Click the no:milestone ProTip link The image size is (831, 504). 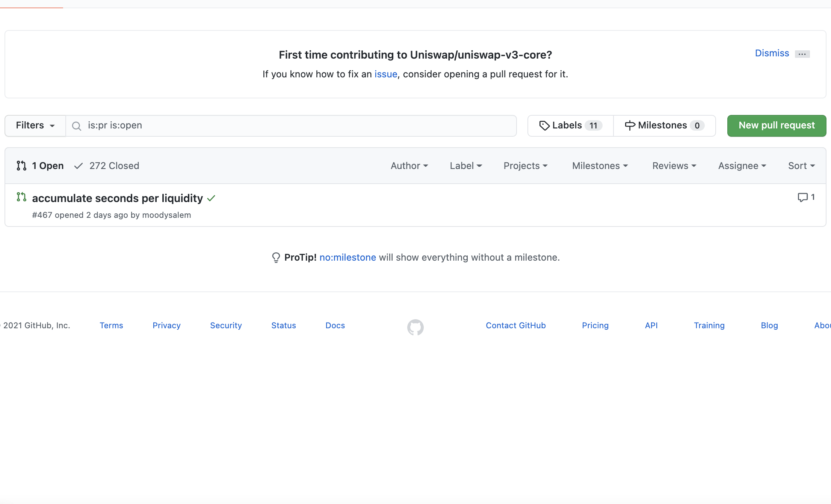coord(348,257)
